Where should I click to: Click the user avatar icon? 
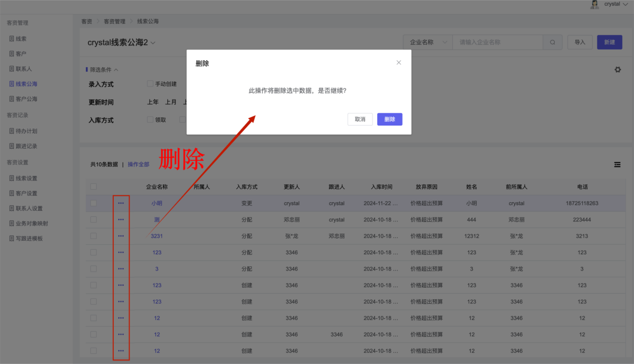coord(595,4)
